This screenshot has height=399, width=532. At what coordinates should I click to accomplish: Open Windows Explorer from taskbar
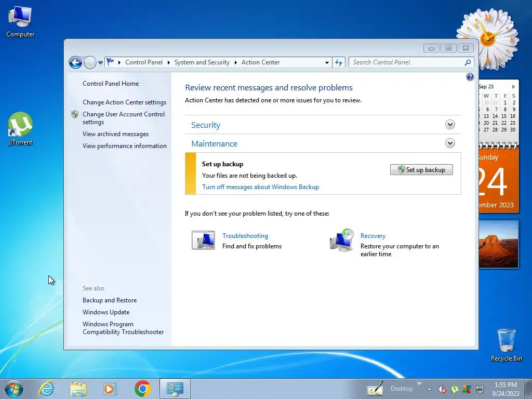click(79, 389)
